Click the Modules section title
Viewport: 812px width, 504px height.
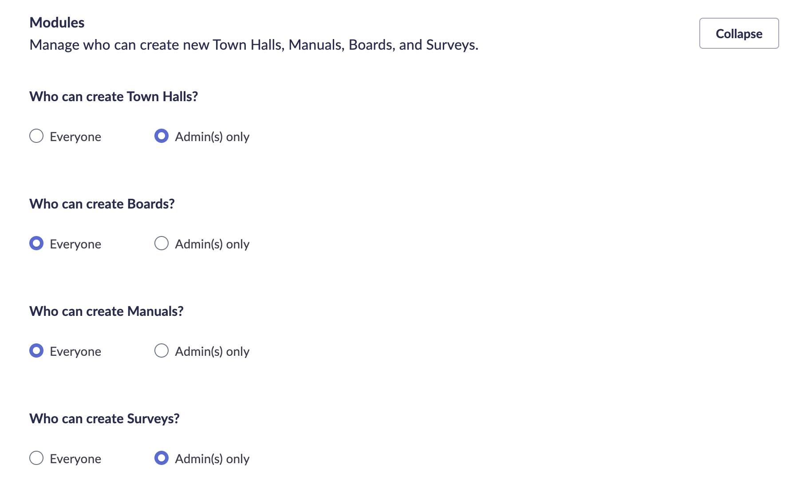click(x=57, y=23)
